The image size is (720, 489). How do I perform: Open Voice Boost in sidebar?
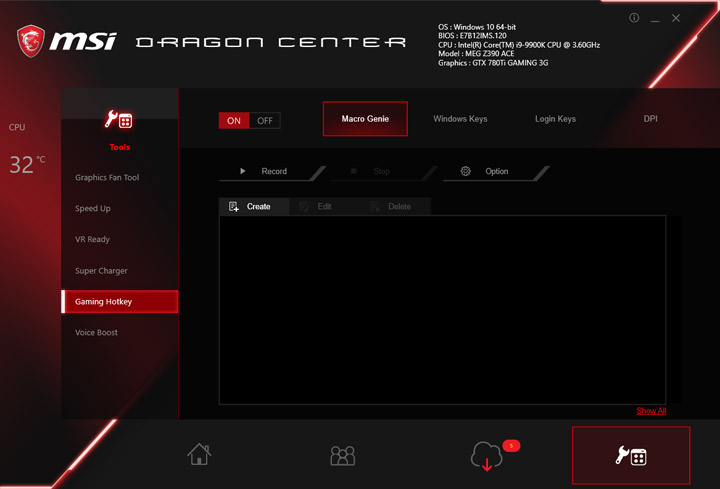pos(96,332)
